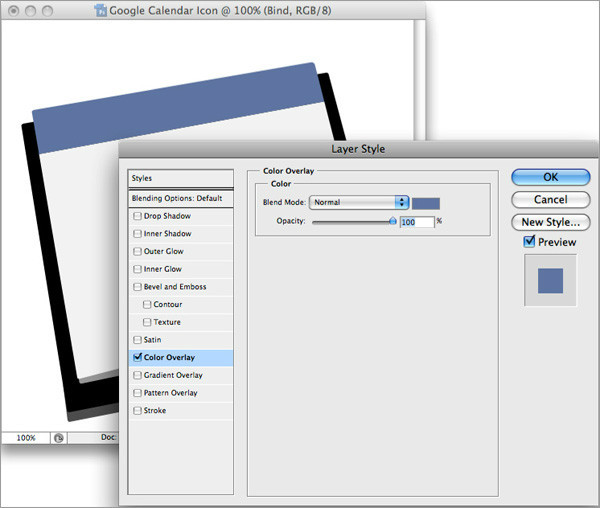Uncheck the Color Overlay effect checkbox
Image resolution: width=600 pixels, height=508 pixels.
[137, 357]
